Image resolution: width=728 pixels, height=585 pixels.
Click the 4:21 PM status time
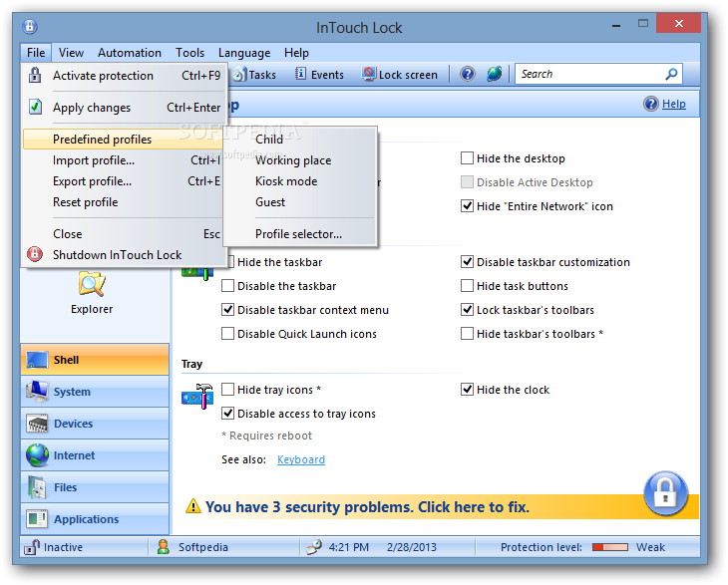coord(349,547)
